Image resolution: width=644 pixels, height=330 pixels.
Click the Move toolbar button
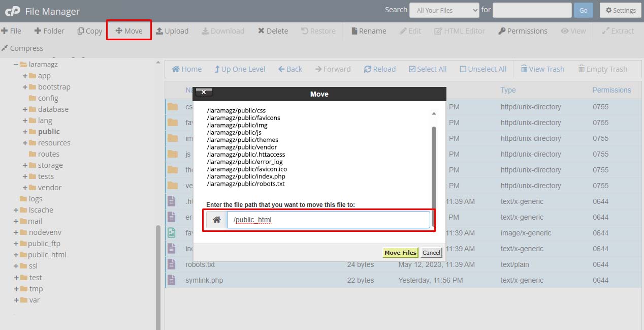(x=129, y=31)
